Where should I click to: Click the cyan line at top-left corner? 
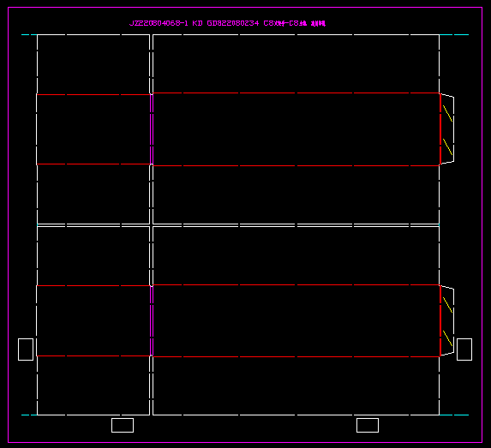tap(29, 35)
